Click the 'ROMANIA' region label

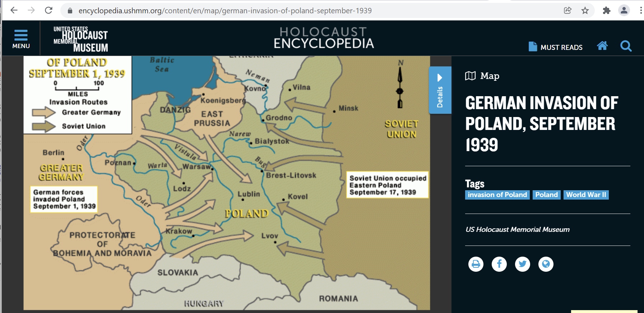click(339, 299)
